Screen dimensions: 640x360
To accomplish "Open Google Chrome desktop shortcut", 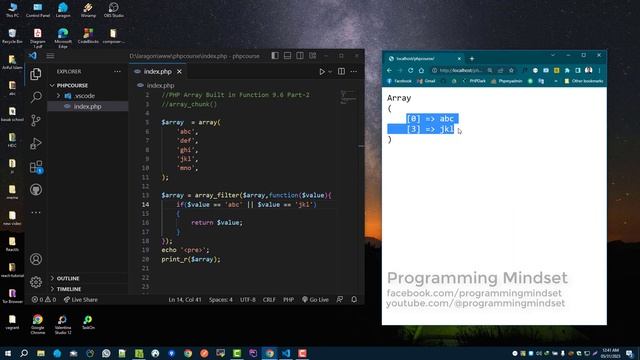I will point(38,324).
